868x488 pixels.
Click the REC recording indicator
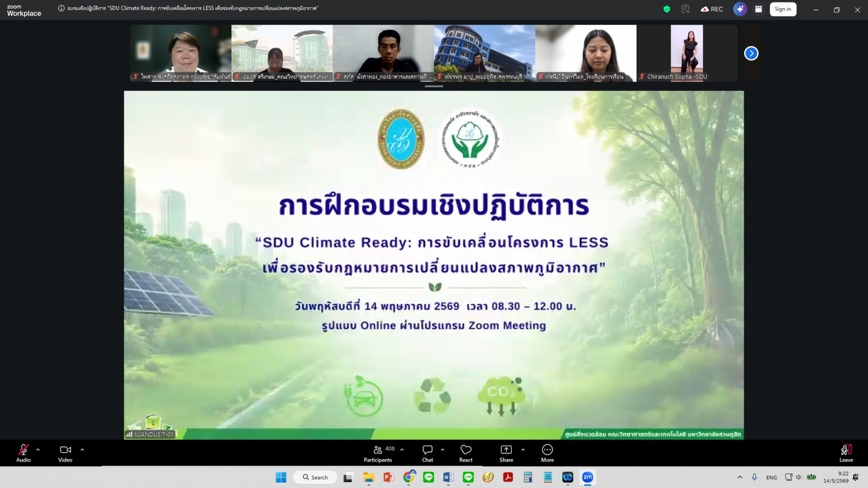pos(712,9)
